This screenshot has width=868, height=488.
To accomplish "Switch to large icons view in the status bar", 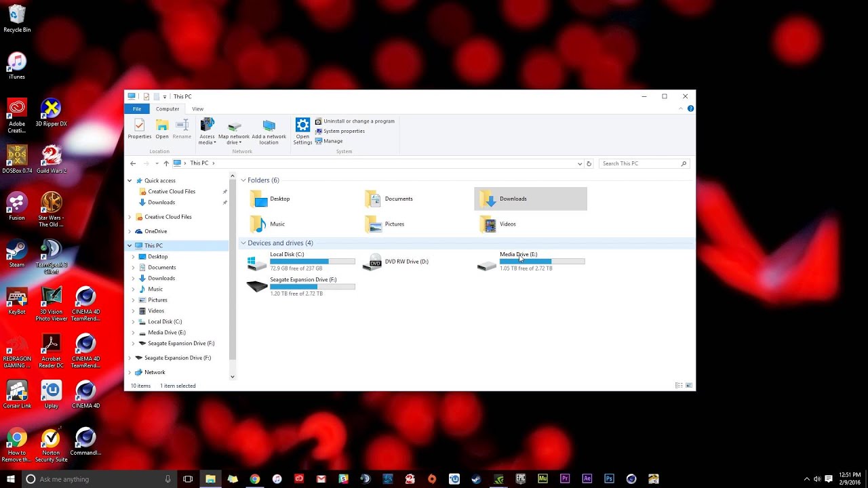I will coord(689,386).
